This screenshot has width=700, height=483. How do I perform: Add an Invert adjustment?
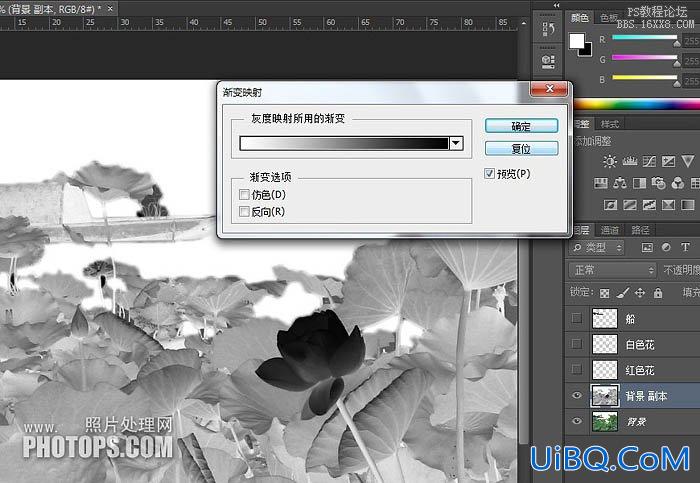pyautogui.click(x=610, y=205)
